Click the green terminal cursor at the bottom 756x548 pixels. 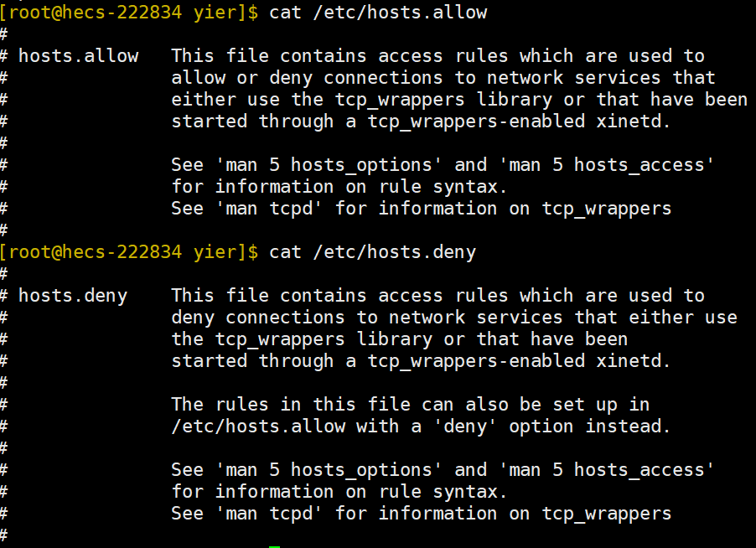tap(274, 546)
